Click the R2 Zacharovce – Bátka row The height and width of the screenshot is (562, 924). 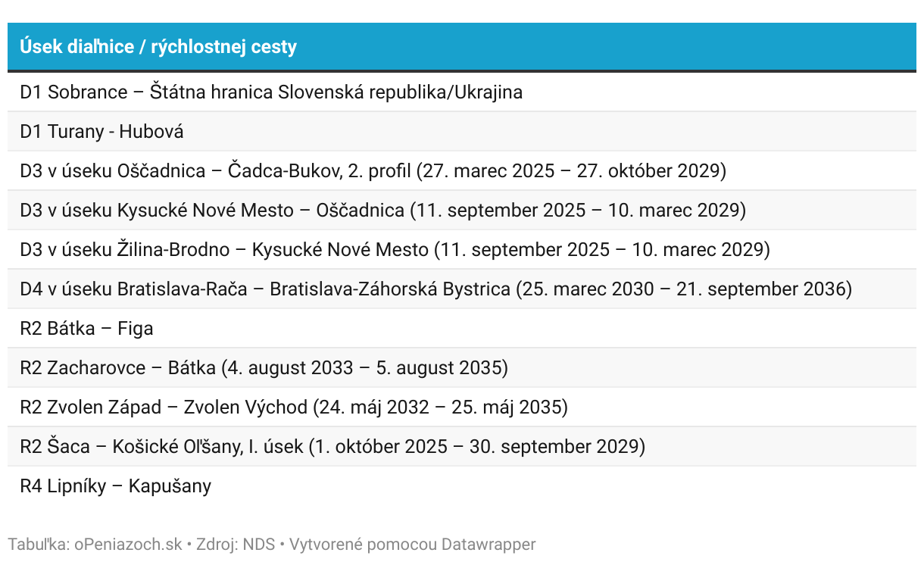(x=462, y=368)
